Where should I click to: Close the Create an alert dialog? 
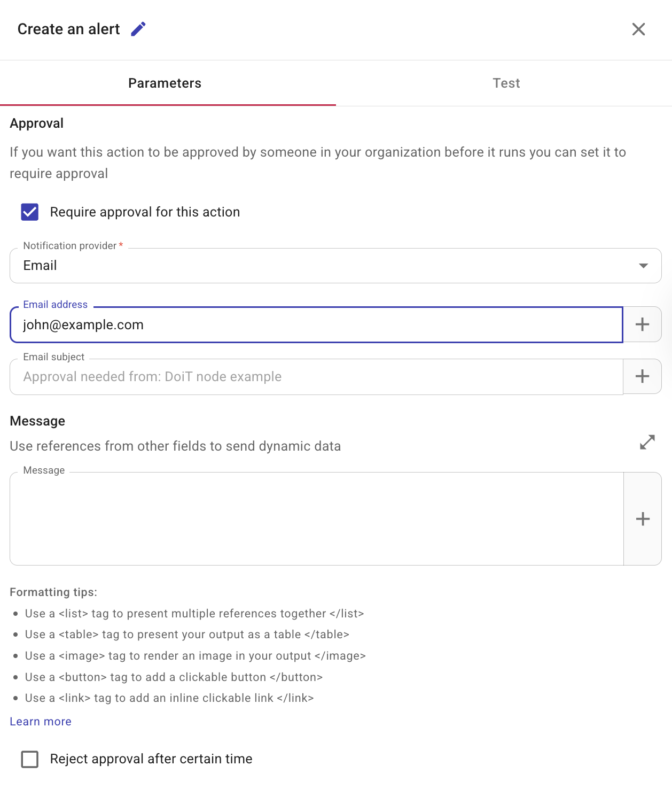(x=638, y=29)
